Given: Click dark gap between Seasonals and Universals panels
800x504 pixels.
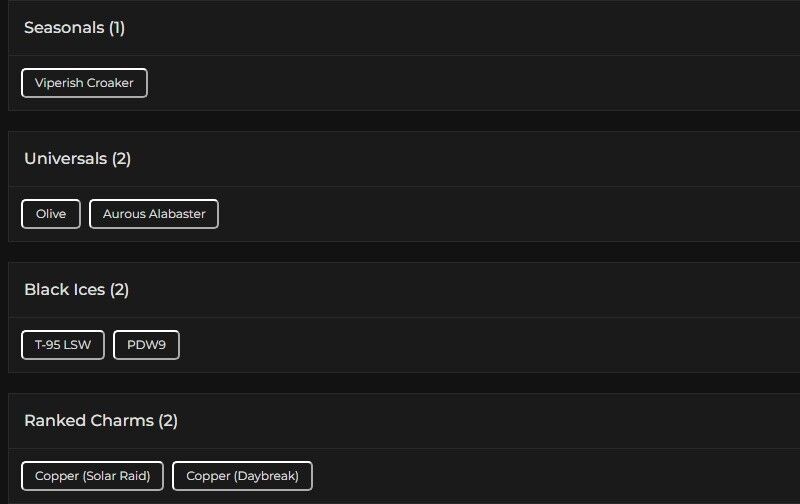Looking at the screenshot, I should [x=400, y=121].
